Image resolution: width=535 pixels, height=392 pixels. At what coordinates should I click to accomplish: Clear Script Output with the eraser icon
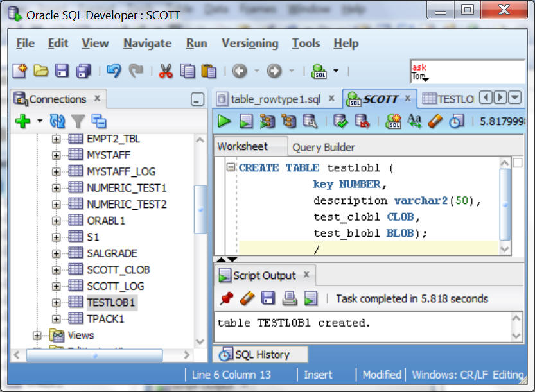click(x=247, y=298)
